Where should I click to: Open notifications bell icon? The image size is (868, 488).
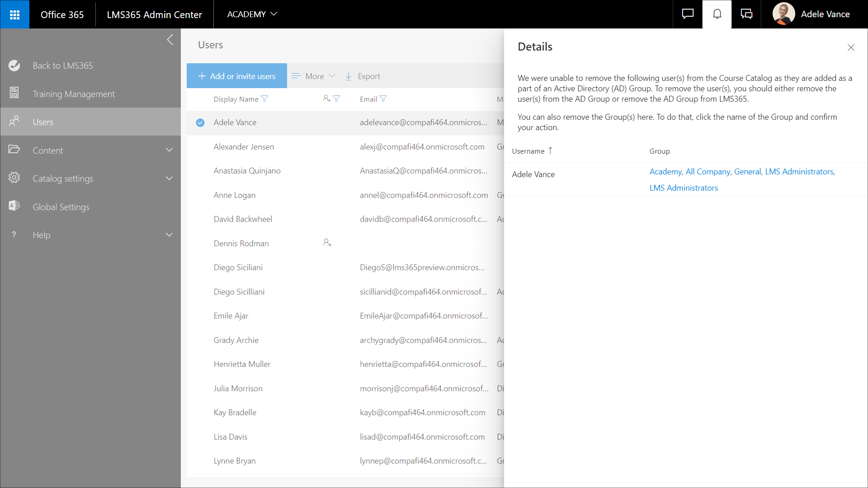coord(717,14)
